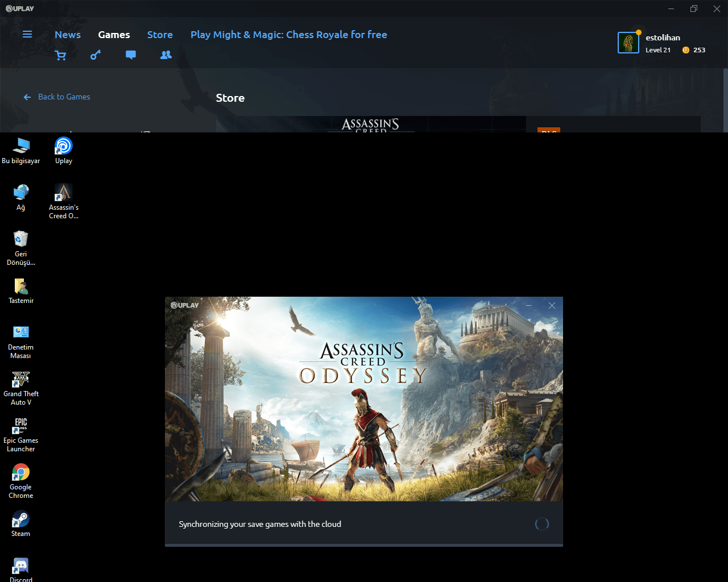Switch to the News tab
Screen dimensions: 728x582
click(x=68, y=35)
